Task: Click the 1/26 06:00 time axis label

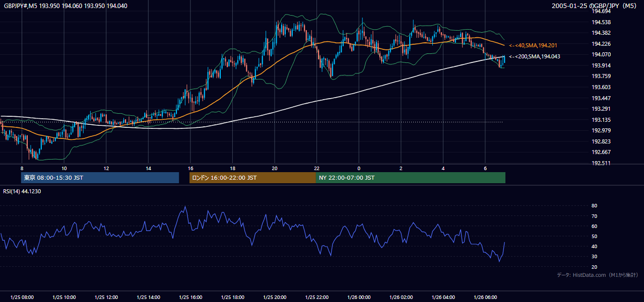Action: pyautogui.click(x=485, y=297)
